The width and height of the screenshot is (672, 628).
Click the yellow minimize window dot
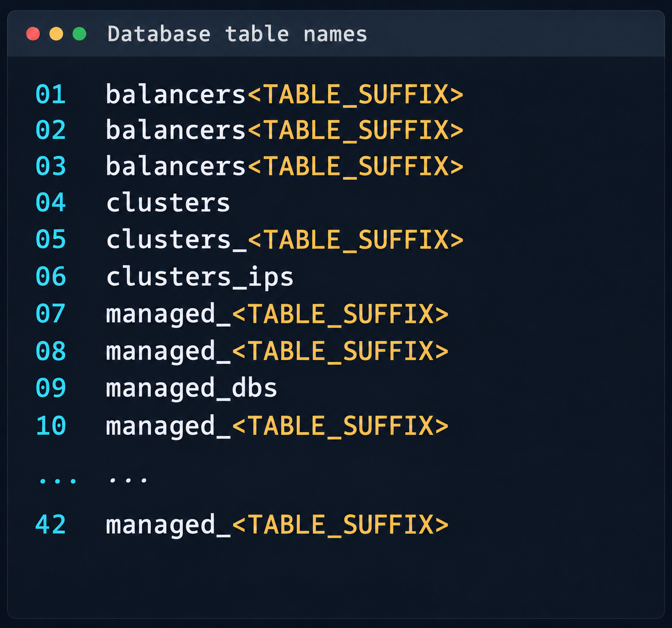[x=56, y=34]
